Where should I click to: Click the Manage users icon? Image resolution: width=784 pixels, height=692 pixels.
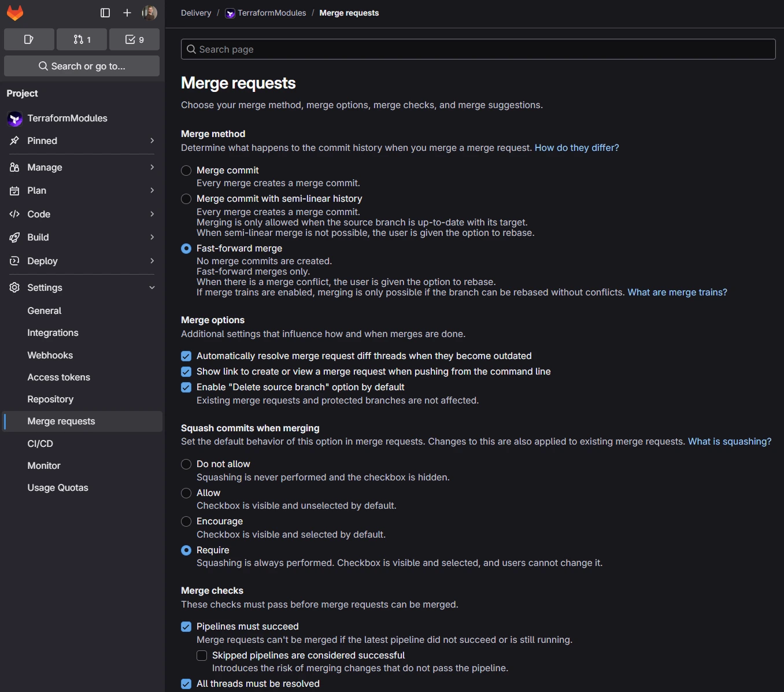(14, 167)
